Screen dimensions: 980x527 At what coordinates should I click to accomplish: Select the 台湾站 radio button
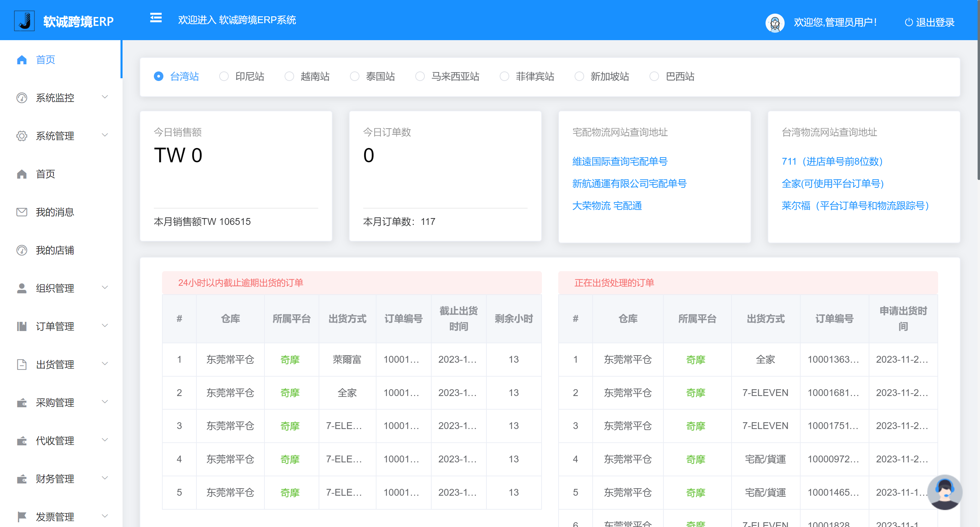158,77
